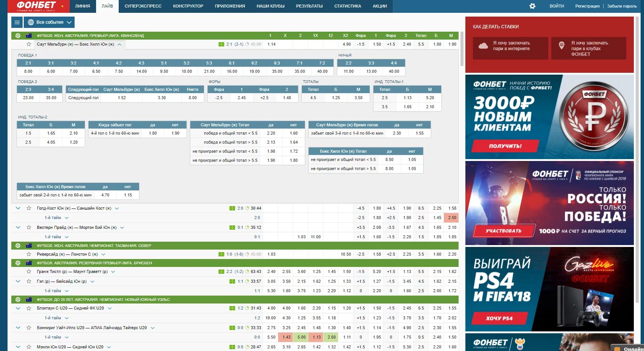Screen dimensions: 644x351
Task: Open НАШИ КЛУБЫ tab
Action: [x=271, y=6]
